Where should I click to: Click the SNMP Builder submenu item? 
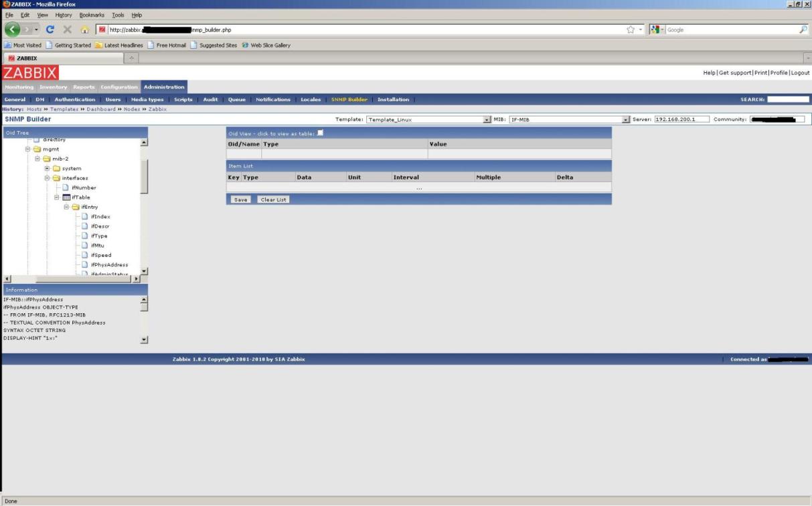pyautogui.click(x=349, y=100)
